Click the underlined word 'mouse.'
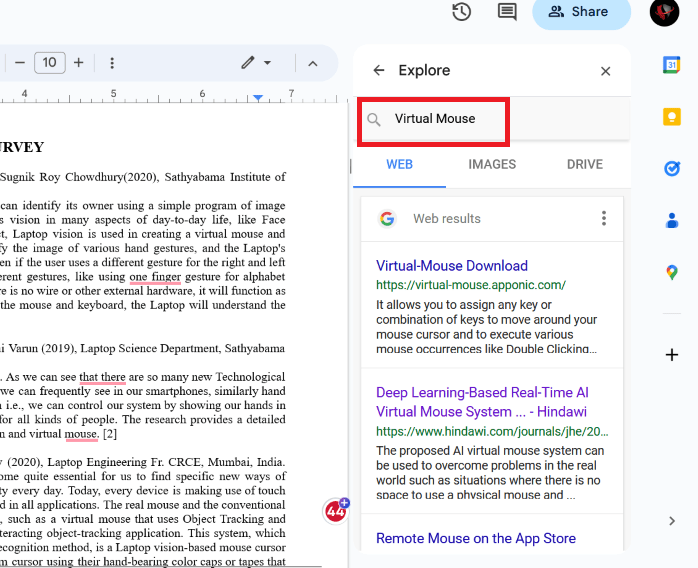 (81, 434)
